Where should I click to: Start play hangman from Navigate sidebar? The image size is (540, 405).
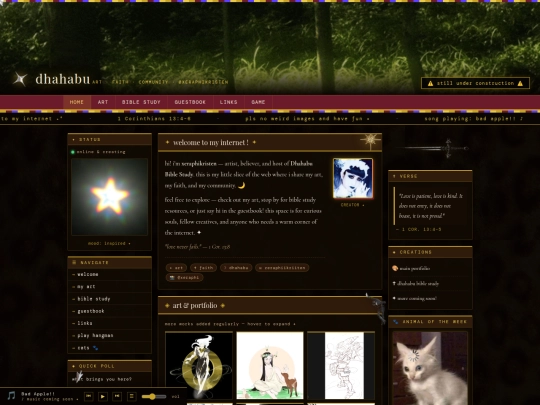[110, 335]
